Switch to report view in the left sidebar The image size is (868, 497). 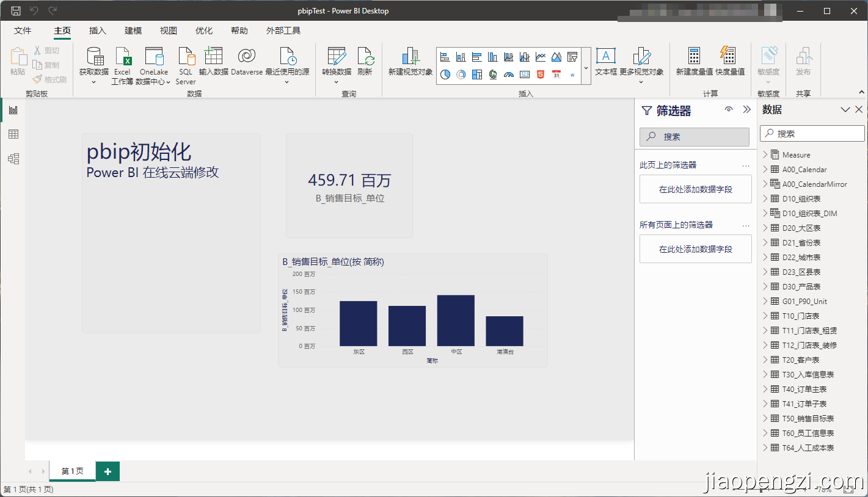coord(13,110)
